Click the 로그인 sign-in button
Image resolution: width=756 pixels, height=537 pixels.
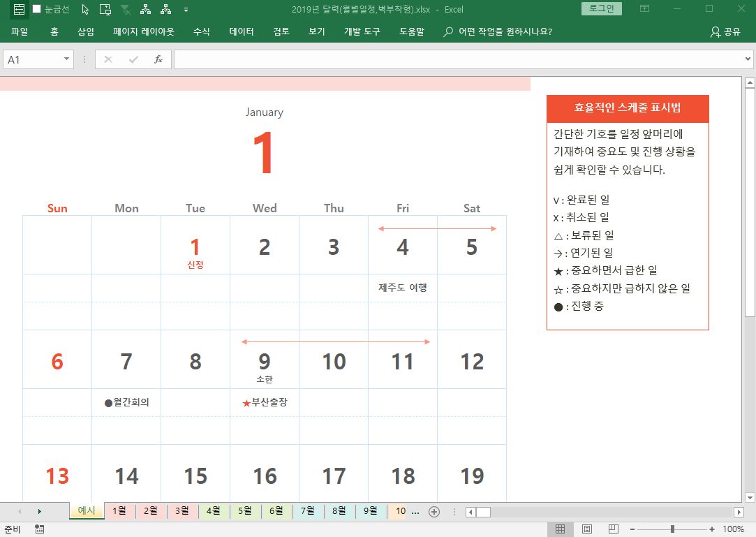point(602,8)
